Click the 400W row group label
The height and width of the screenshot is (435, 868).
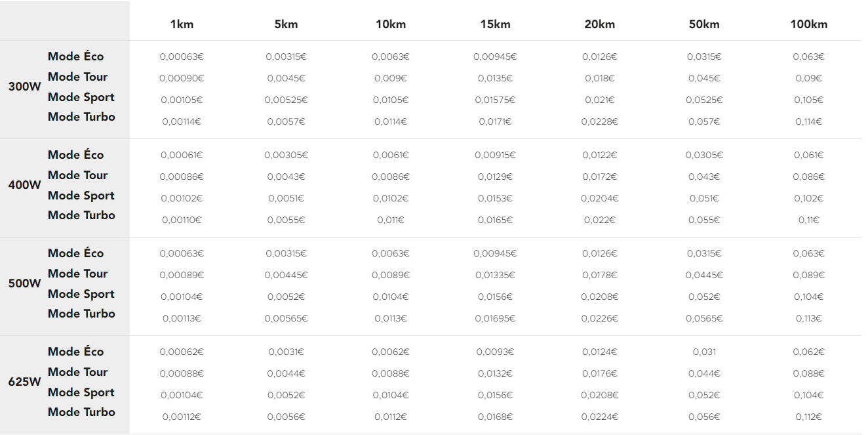pos(24,185)
